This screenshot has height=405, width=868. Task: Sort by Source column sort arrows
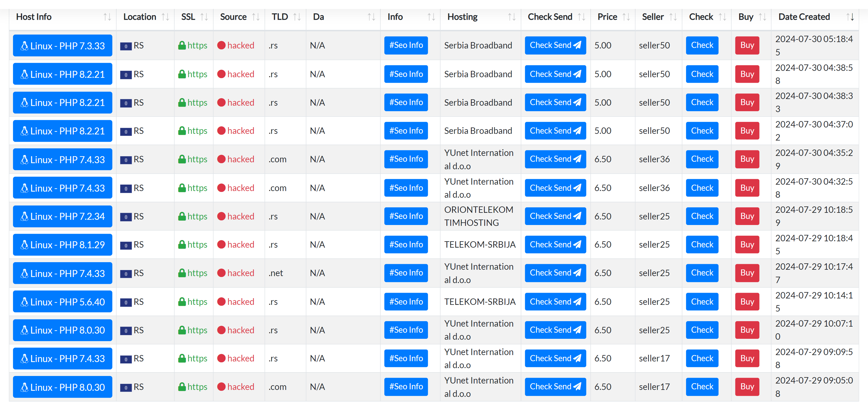[x=256, y=17]
